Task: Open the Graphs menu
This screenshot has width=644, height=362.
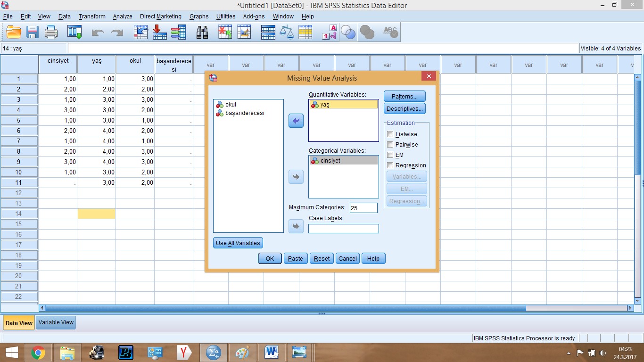Action: 199,16
